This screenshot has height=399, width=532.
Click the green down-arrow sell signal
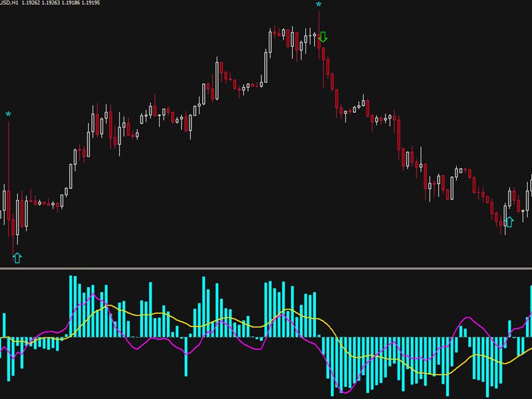323,37
